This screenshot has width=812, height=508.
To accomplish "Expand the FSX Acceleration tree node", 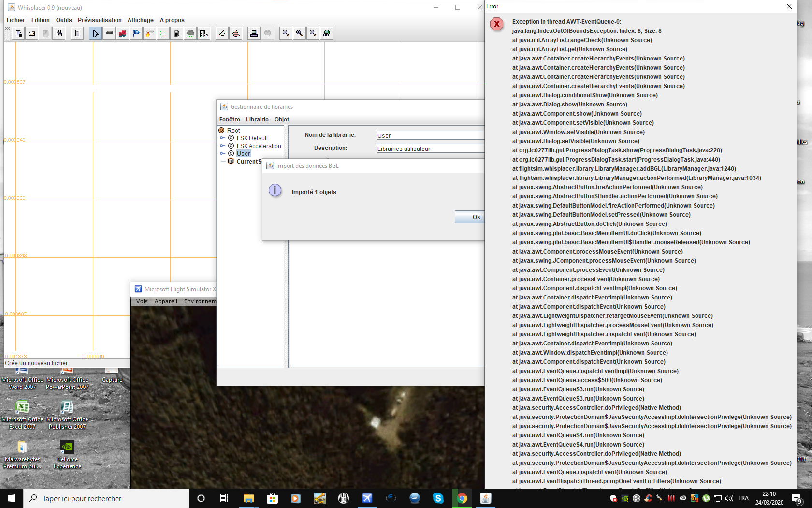I will click(x=222, y=146).
